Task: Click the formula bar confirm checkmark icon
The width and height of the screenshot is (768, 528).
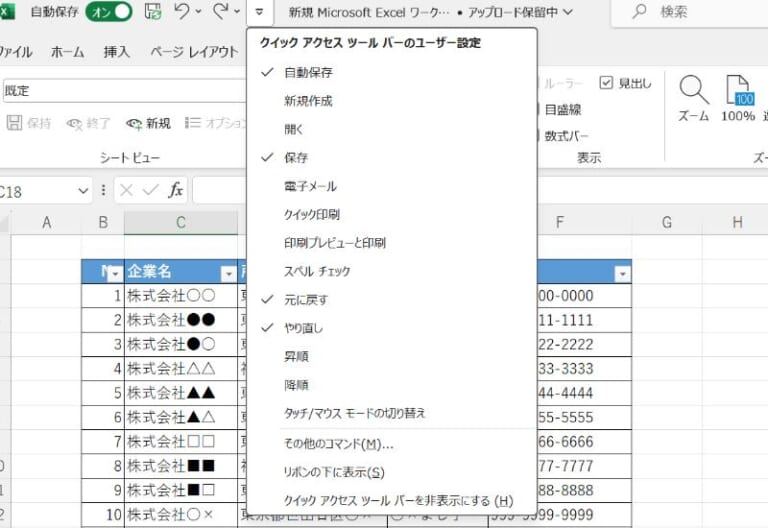Action: [150, 190]
